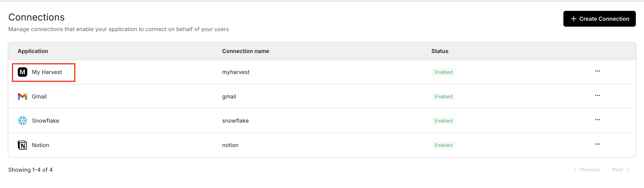Screen dimensions: 644x188
Task: Select the Notion logo icon
Action: 22,145
